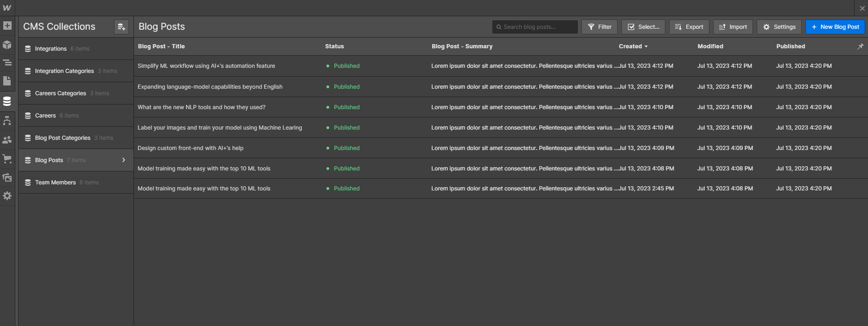868x326 pixels.
Task: Select the CMS database icon in sidebar
Action: point(7,101)
